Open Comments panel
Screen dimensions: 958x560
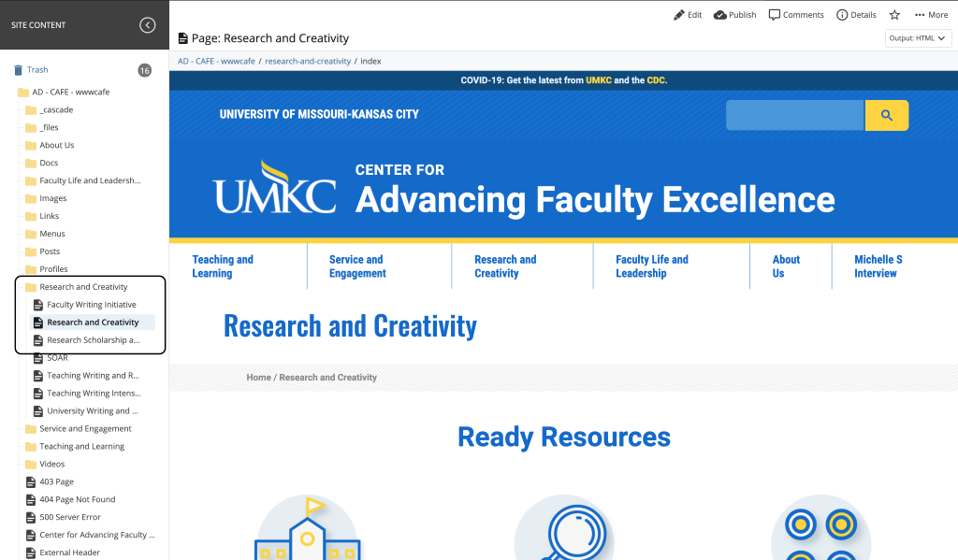click(x=796, y=15)
